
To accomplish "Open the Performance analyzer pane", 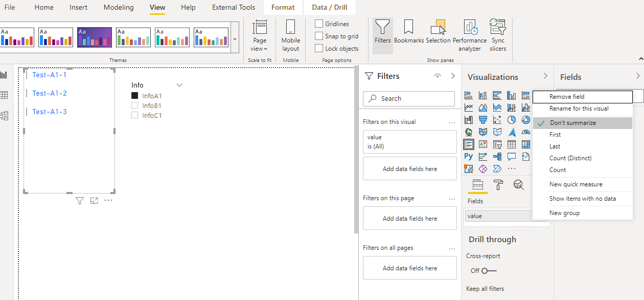I will click(470, 35).
